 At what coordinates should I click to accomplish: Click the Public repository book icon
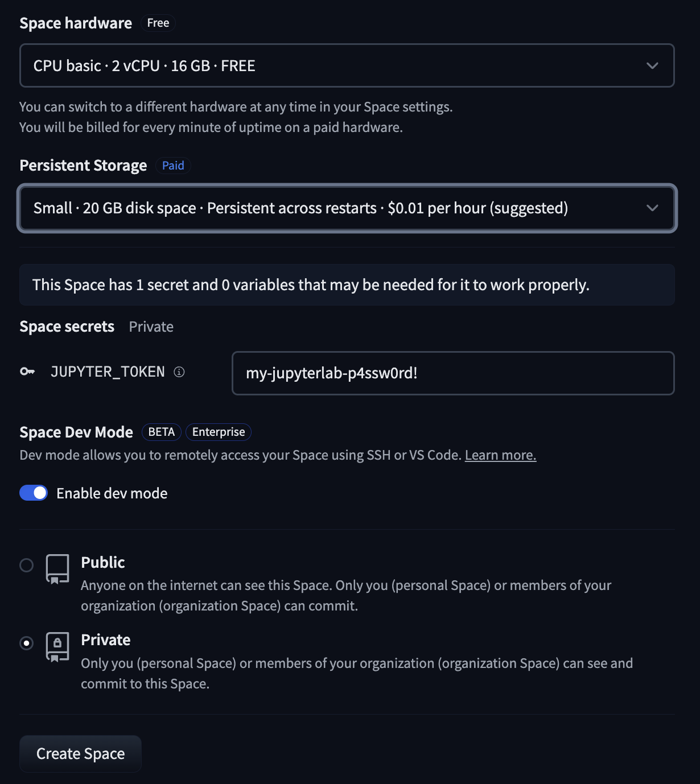click(57, 569)
